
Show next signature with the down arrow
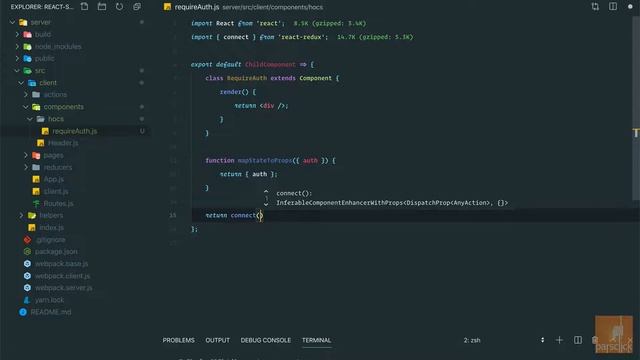click(x=266, y=204)
